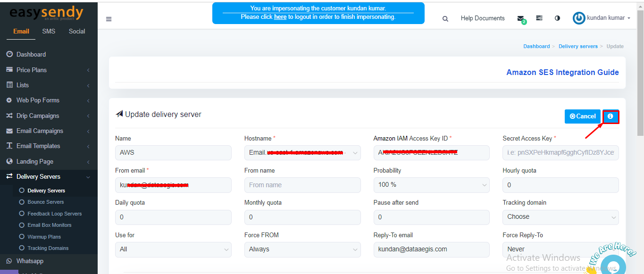Screen dimensions: 644x274
Task: Switch to the Social tab
Action: pyautogui.click(x=77, y=31)
